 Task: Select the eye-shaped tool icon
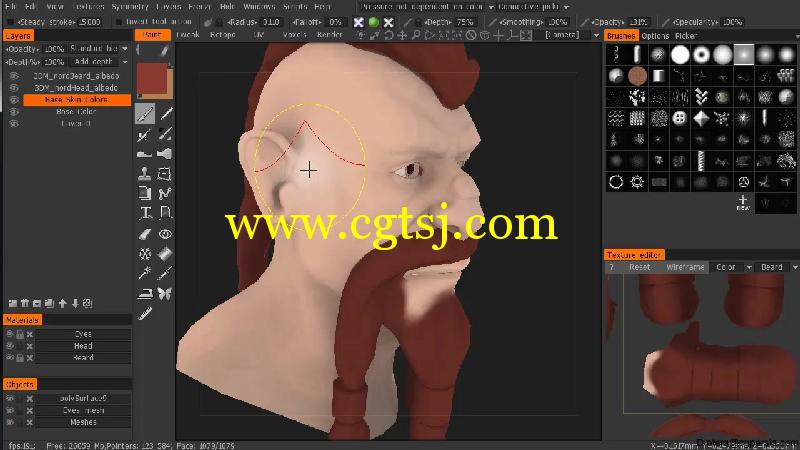165,234
